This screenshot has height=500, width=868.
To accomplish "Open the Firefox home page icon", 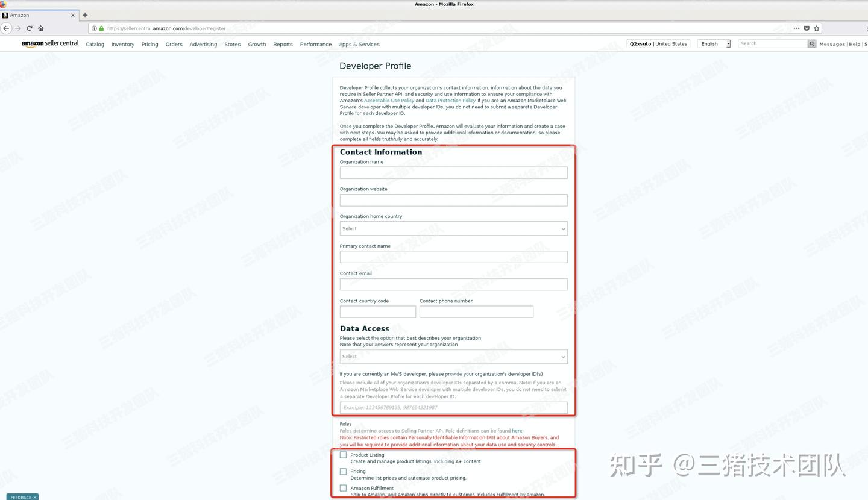I will click(x=40, y=28).
